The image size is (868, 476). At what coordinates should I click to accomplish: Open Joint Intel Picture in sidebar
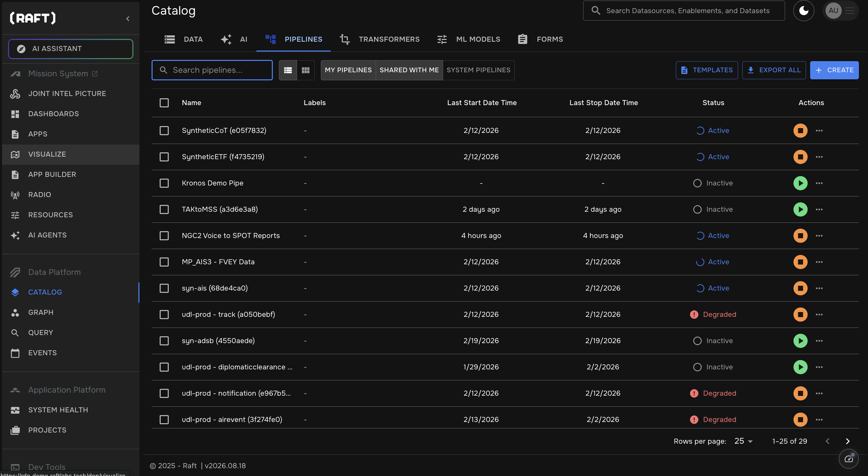[x=71, y=94]
